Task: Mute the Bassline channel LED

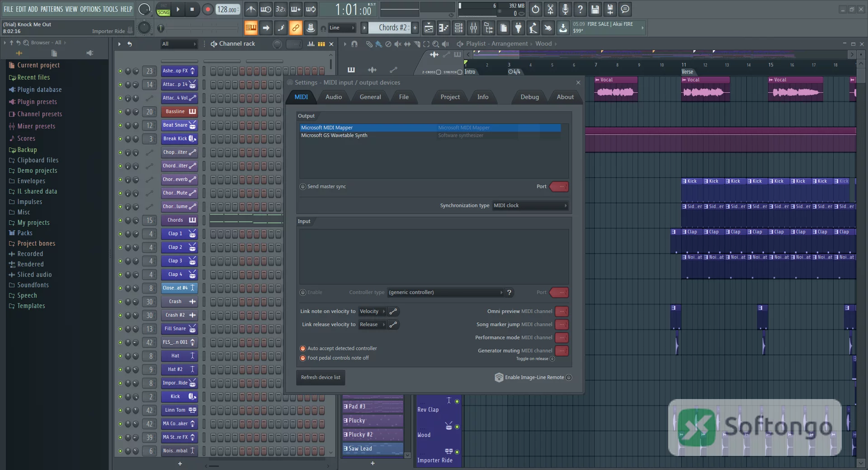Action: click(120, 112)
